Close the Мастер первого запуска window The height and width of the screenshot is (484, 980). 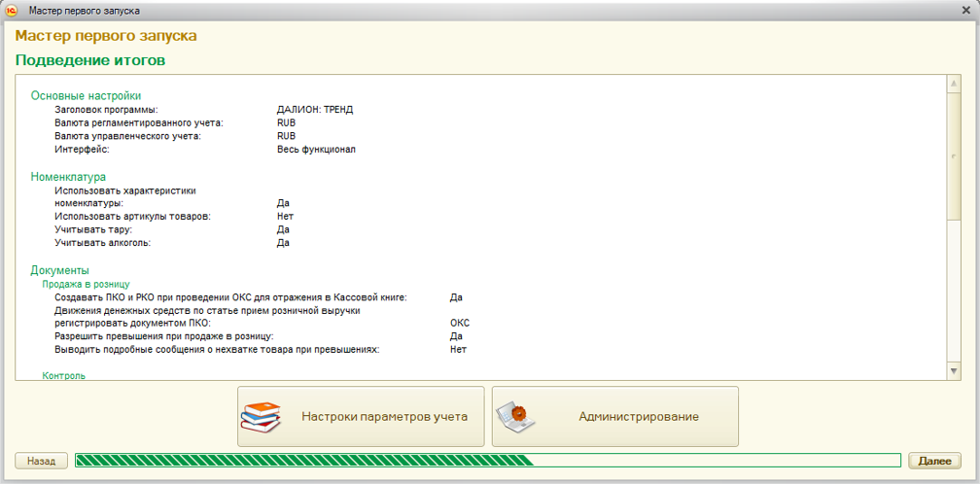966,11
